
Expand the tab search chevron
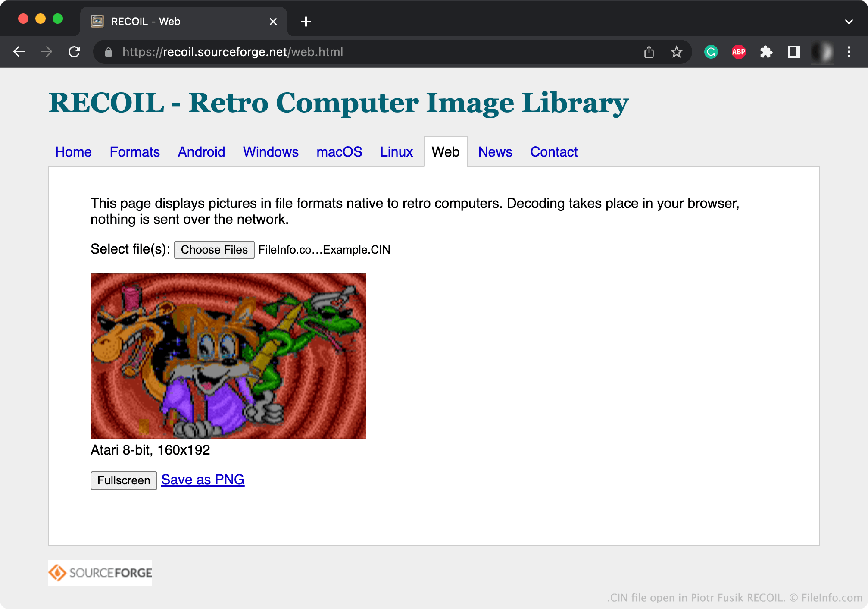(849, 22)
